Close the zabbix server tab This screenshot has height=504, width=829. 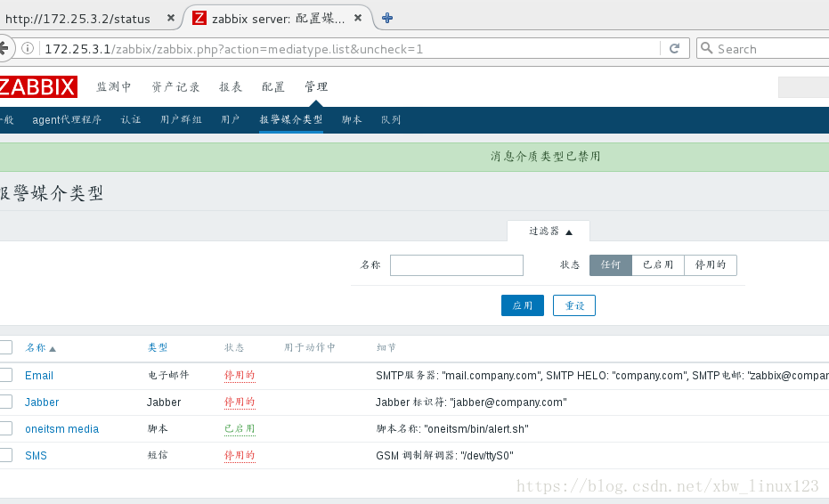(357, 18)
